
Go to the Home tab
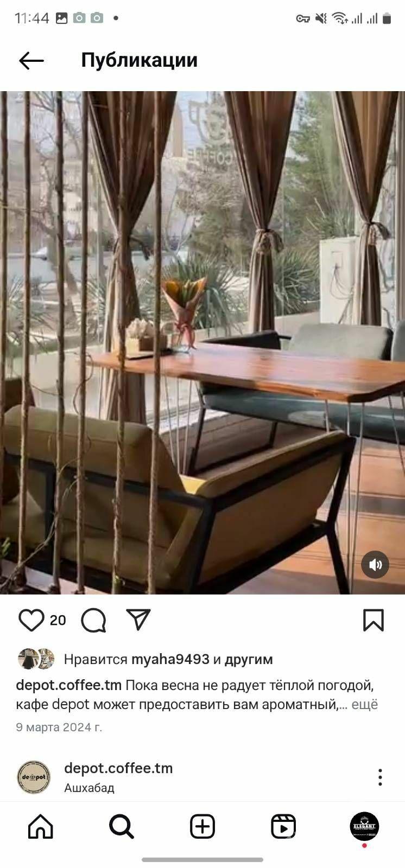tap(41, 827)
